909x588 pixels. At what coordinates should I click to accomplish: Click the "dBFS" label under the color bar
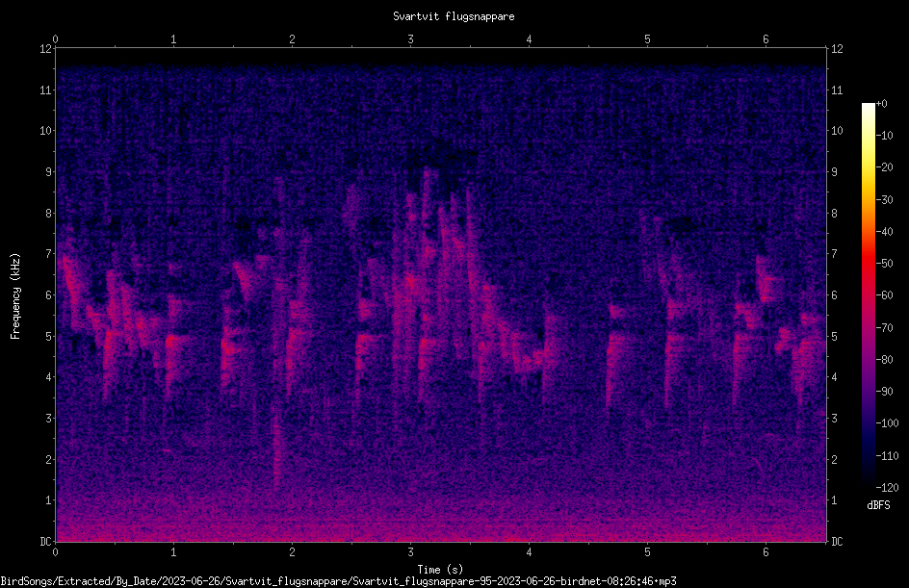point(878,505)
